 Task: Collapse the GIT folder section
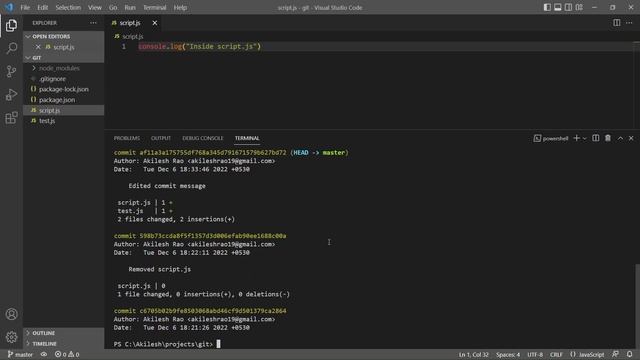(x=63, y=58)
